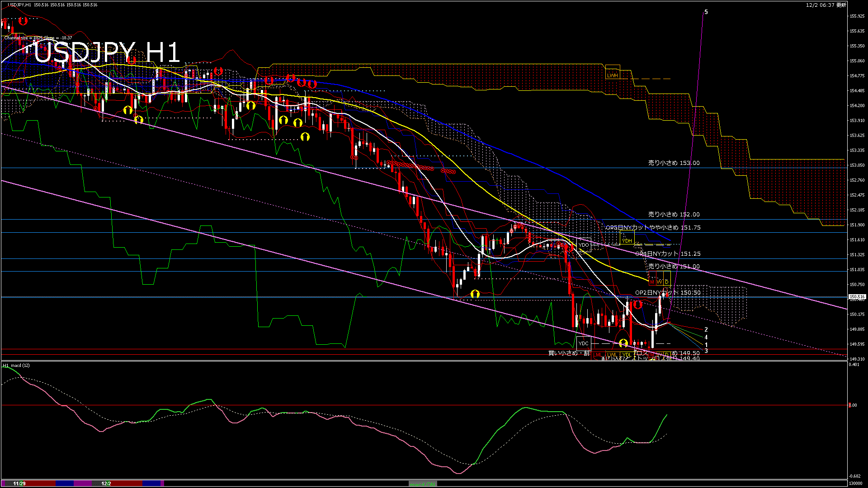Toggle the macd ON button

click(423, 483)
